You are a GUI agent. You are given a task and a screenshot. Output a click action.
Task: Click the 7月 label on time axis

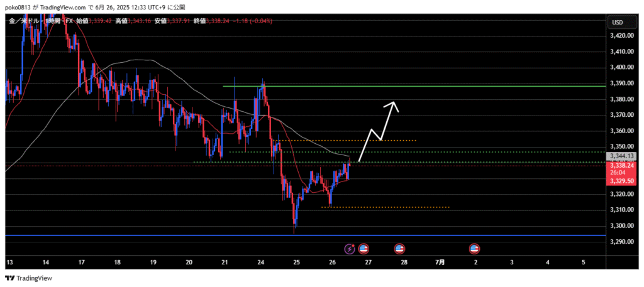440,262
